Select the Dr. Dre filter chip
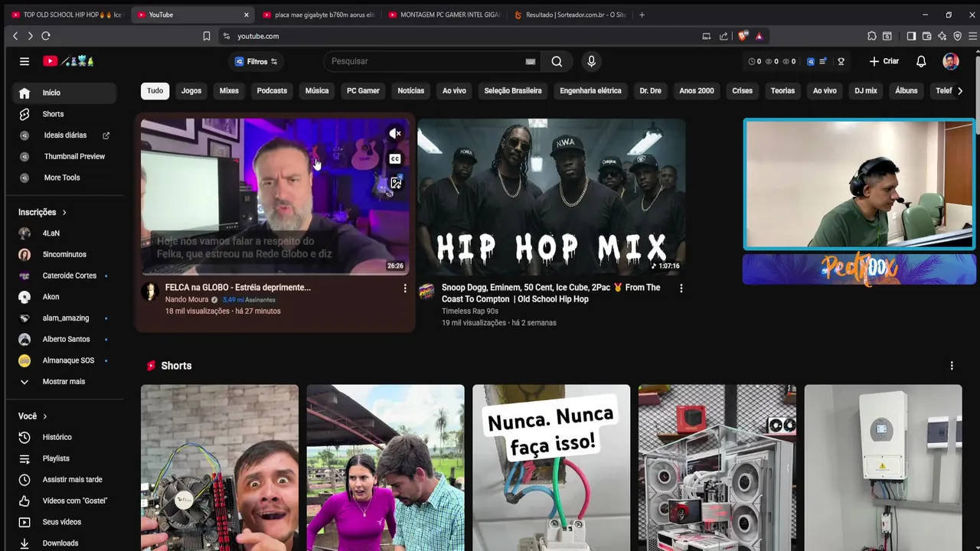Image resolution: width=980 pixels, height=551 pixels. tap(650, 91)
